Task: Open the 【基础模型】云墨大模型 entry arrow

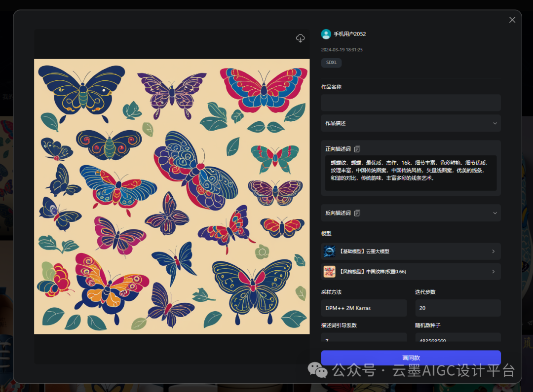Action: [x=493, y=251]
